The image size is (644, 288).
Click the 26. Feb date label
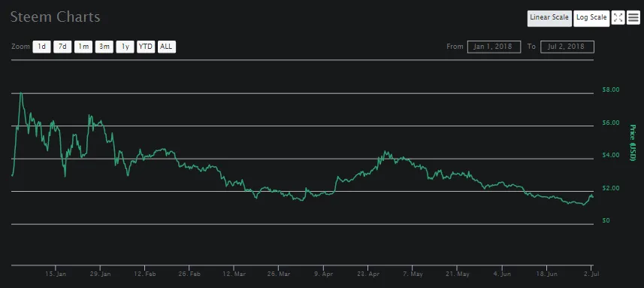pos(189,274)
